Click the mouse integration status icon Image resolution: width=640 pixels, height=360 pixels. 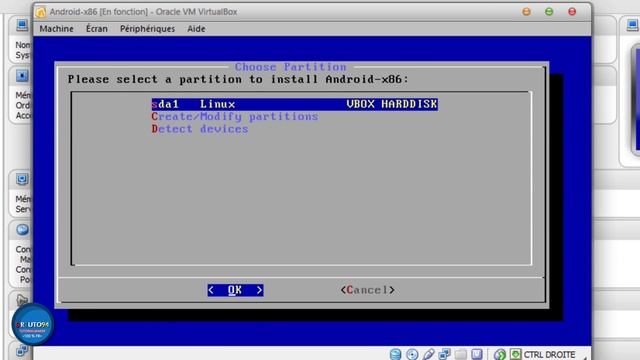500,354
